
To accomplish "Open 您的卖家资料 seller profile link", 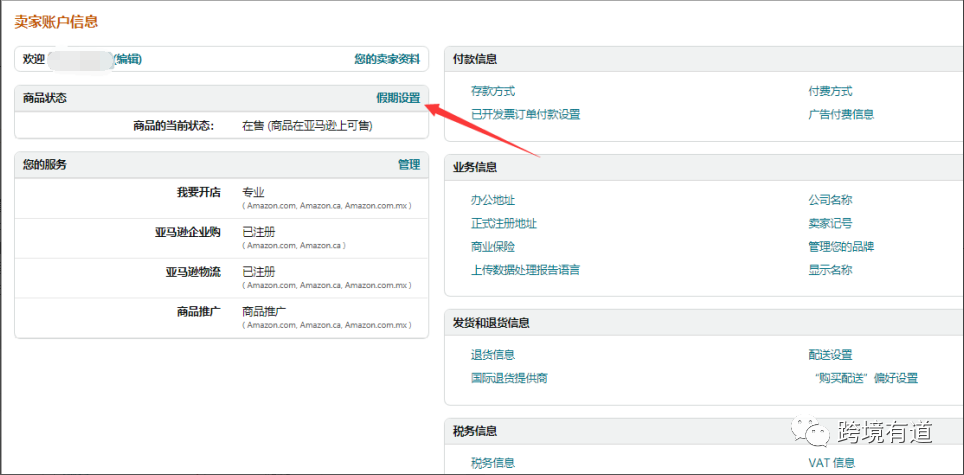I will [387, 59].
